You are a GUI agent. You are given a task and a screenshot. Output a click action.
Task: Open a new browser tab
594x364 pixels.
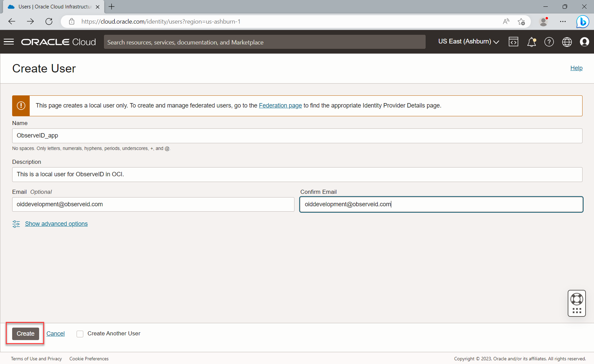112,7
